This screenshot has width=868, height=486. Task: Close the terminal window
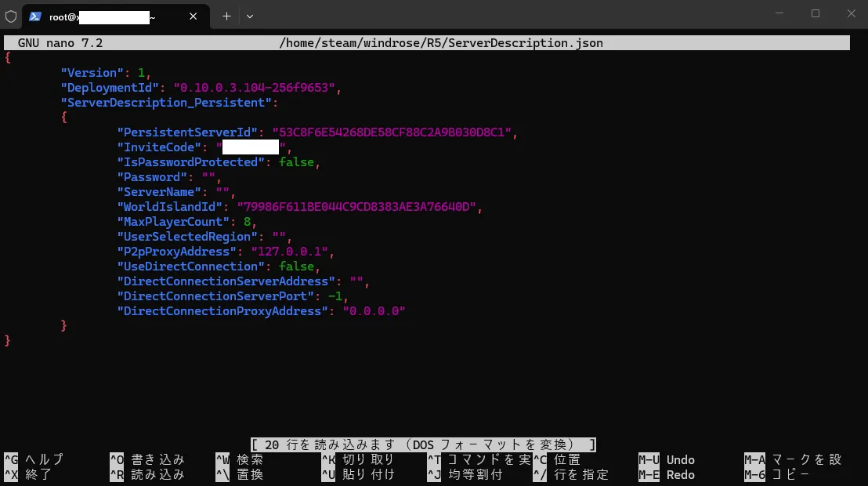click(x=852, y=13)
